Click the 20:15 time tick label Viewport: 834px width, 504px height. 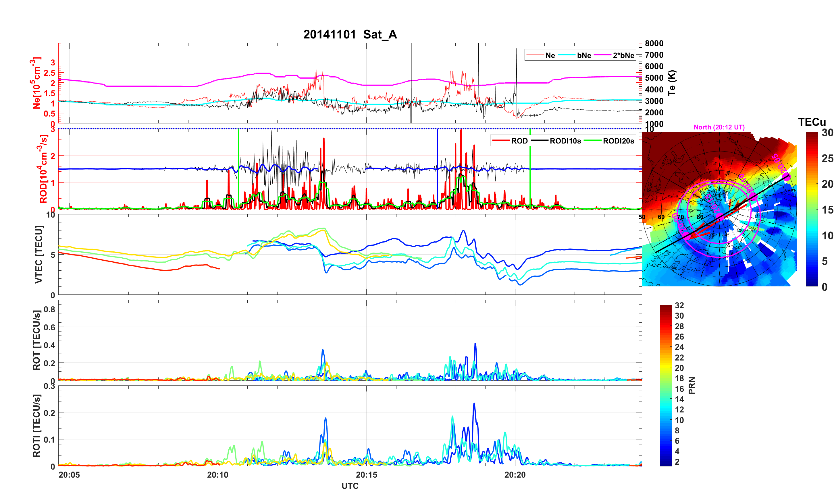coord(366,475)
